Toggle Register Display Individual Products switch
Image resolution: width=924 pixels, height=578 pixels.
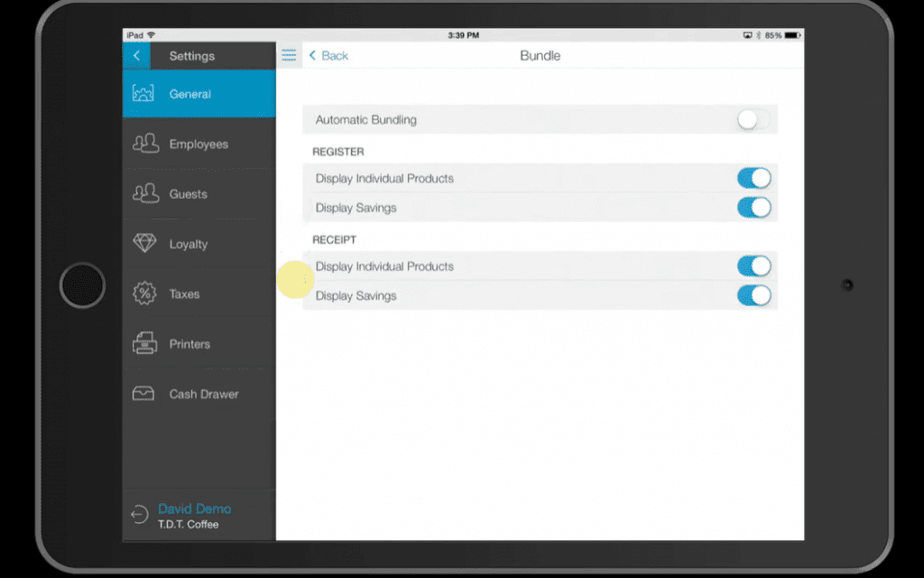753,178
